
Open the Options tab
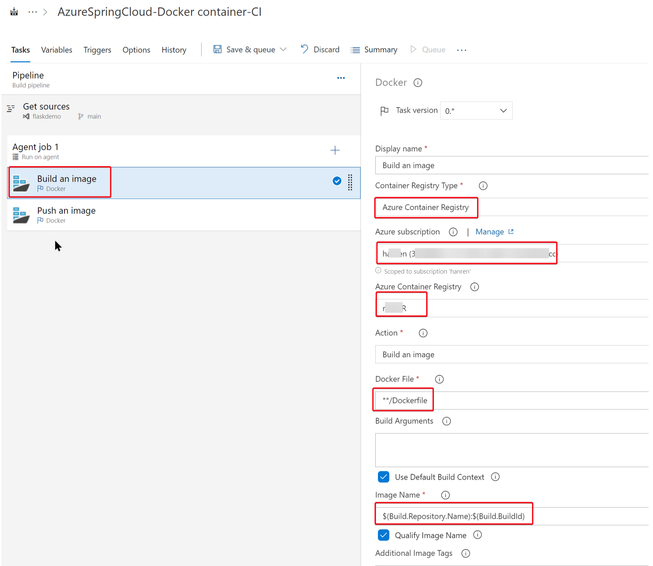point(136,50)
